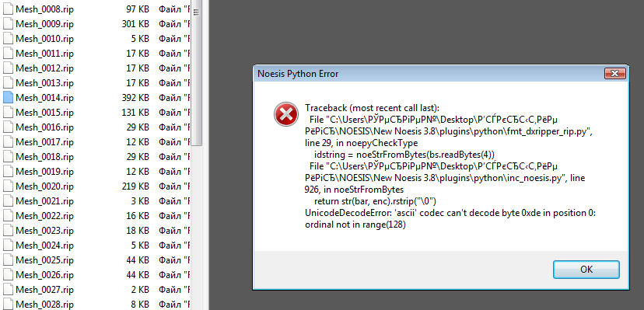Image resolution: width=644 pixels, height=310 pixels.
Task: Click the UnicodeDecodeError message line in dialog
Action: pyautogui.click(x=450, y=219)
